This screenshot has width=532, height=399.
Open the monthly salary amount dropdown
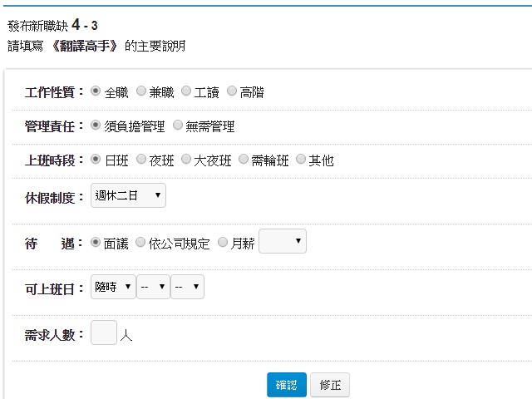[x=283, y=242]
